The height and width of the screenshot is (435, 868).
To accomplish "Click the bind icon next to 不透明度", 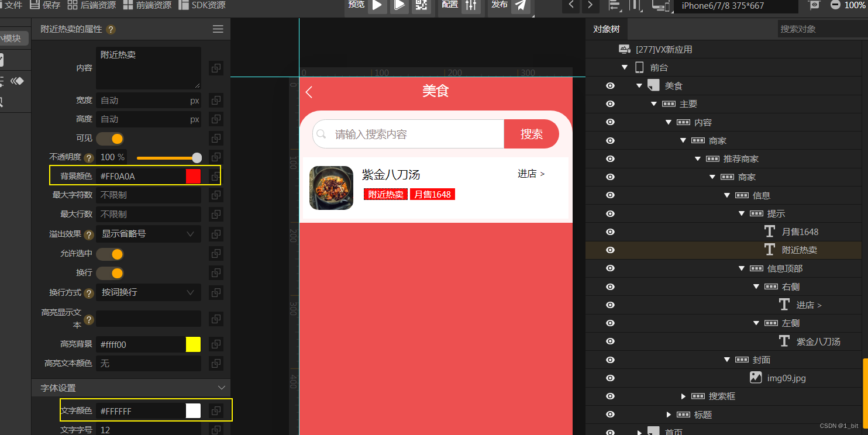I will point(216,157).
